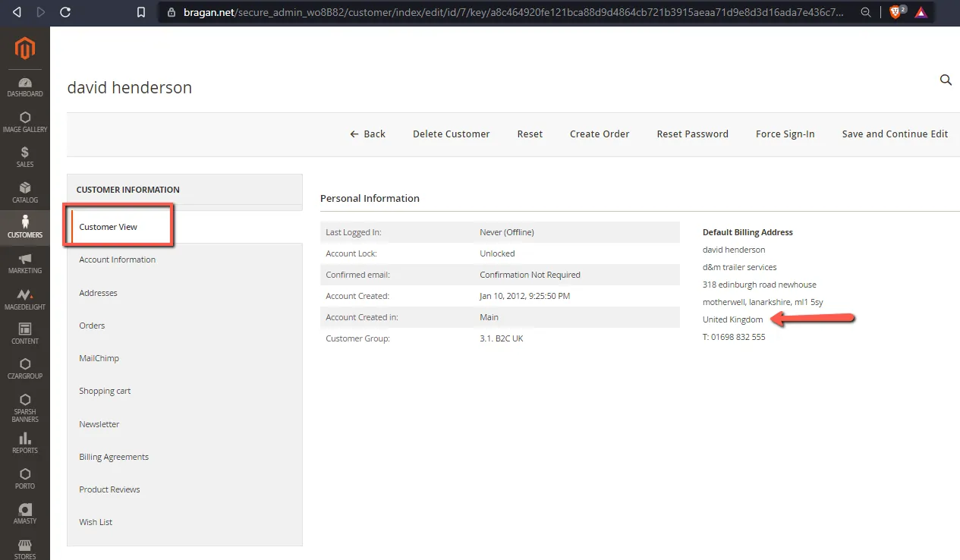Click the Magento logo icon
960x560 pixels.
25,49
